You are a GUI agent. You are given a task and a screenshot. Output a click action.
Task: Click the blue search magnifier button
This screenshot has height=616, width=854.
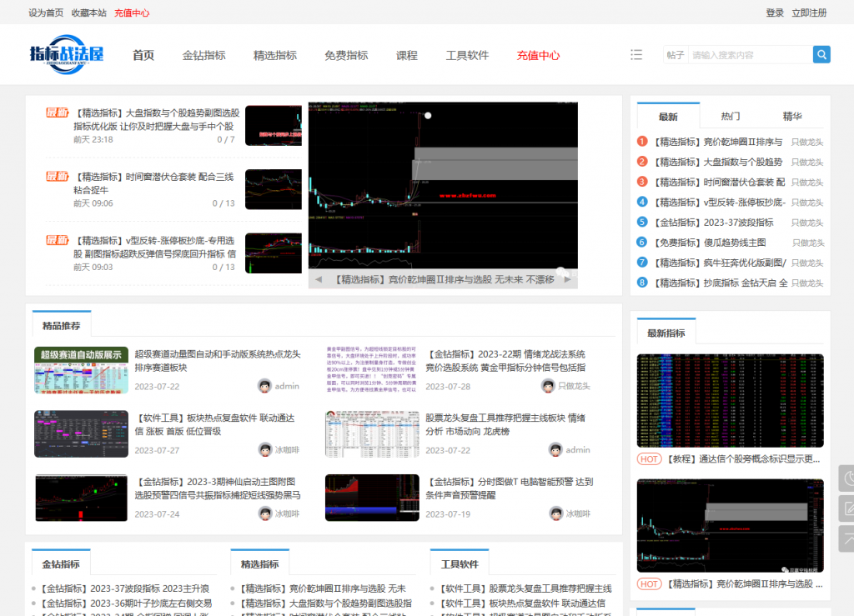[821, 55]
